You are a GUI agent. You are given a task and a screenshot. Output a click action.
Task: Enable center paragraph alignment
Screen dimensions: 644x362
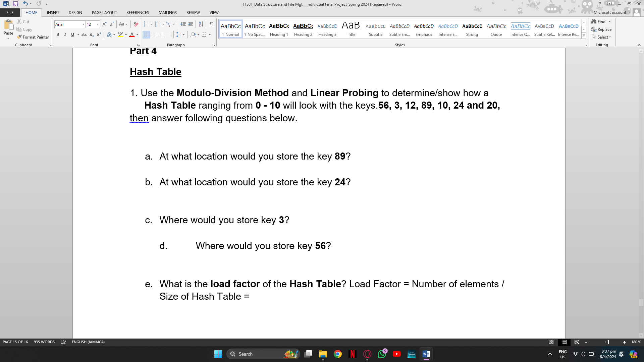[154, 35]
